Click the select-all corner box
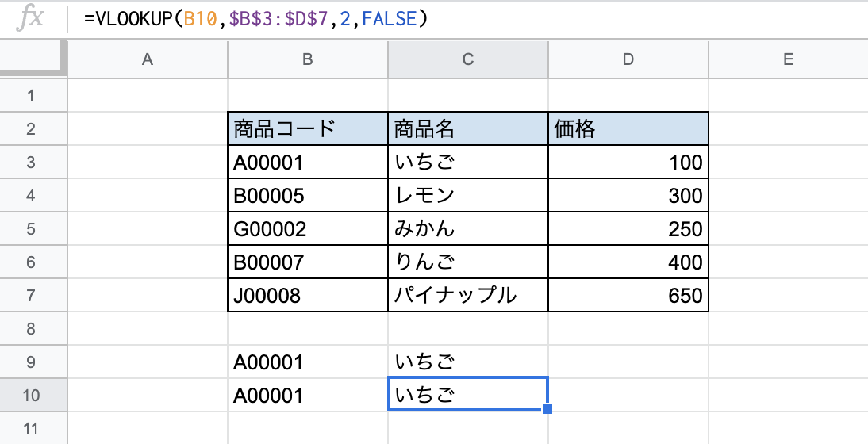 pos(33,58)
